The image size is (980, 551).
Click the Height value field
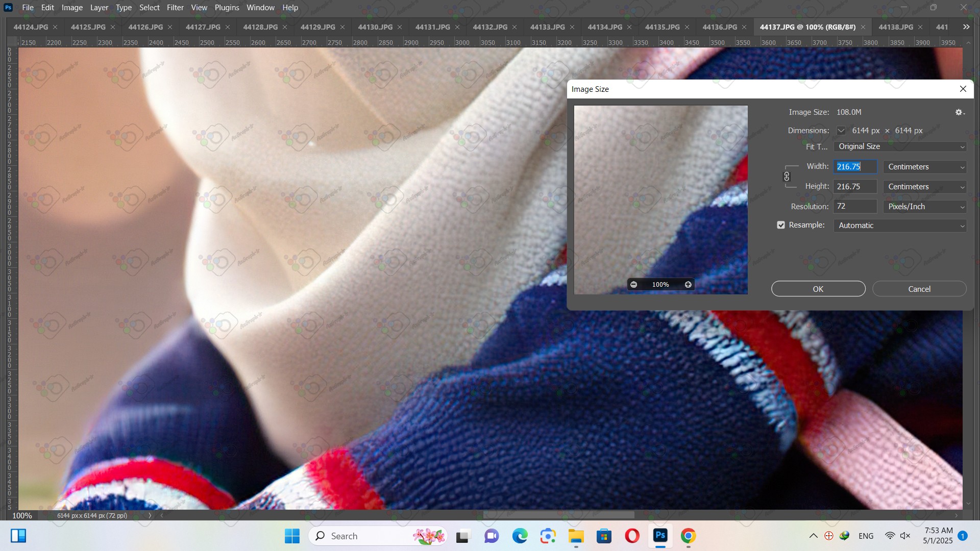coord(855,187)
